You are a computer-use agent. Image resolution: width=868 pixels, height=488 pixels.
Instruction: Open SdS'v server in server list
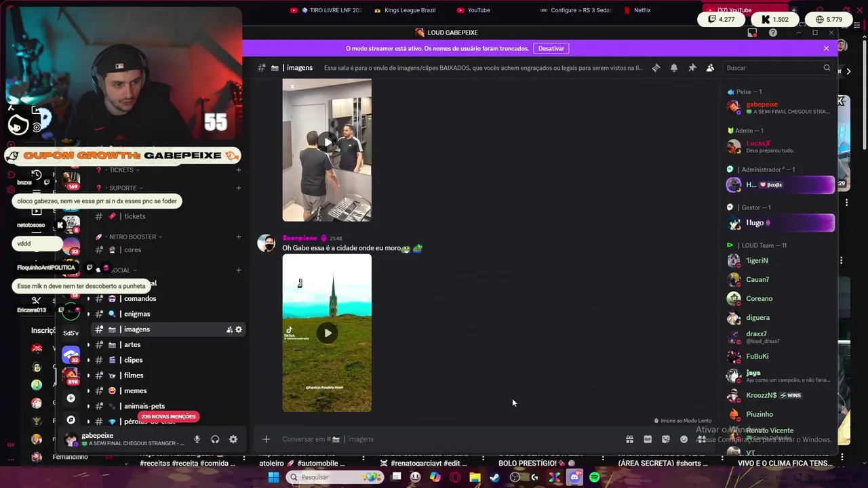pyautogui.click(x=71, y=333)
